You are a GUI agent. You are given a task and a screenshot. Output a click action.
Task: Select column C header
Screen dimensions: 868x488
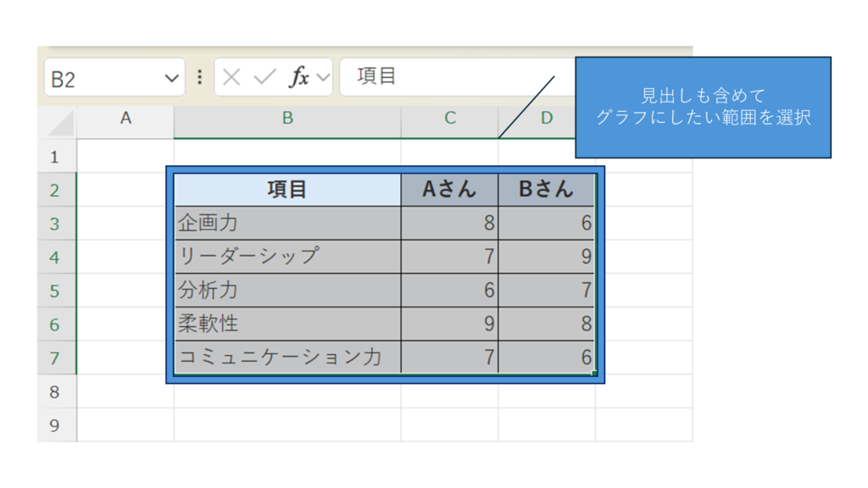coord(449,119)
